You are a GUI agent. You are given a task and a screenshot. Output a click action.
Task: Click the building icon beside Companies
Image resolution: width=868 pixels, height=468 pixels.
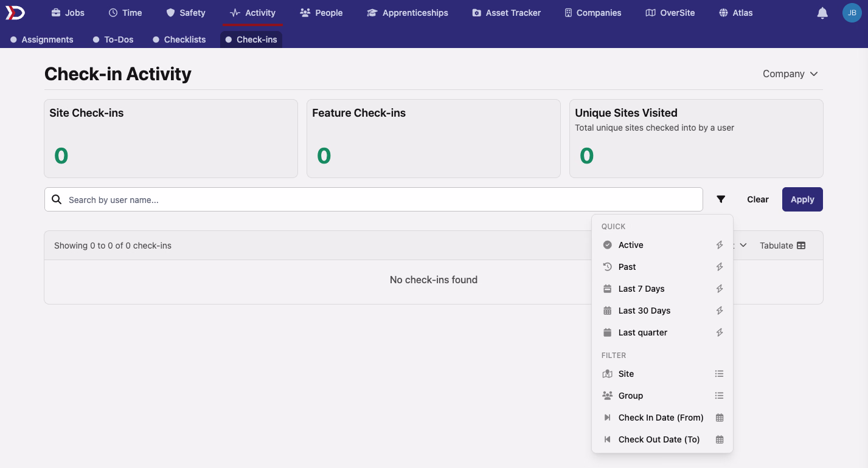pyautogui.click(x=568, y=13)
